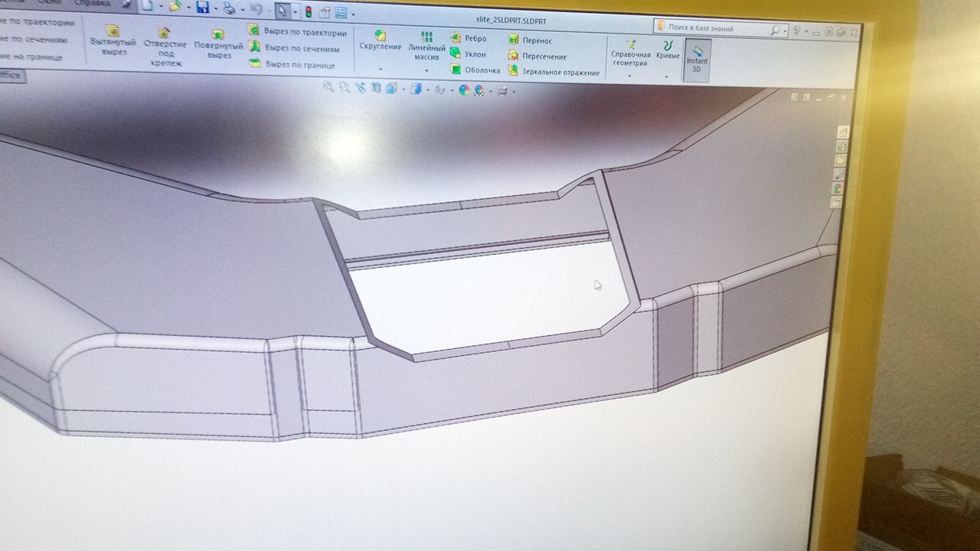Expand the Save options arrow

coord(216,8)
